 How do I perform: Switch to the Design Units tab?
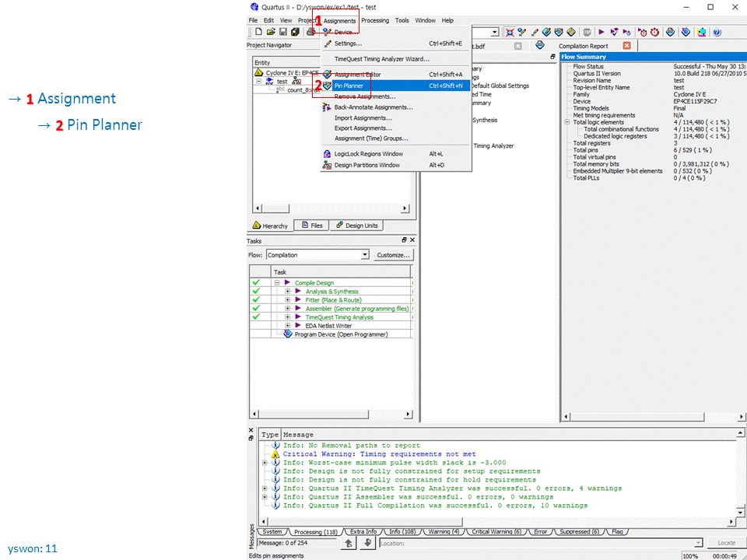click(x=357, y=226)
